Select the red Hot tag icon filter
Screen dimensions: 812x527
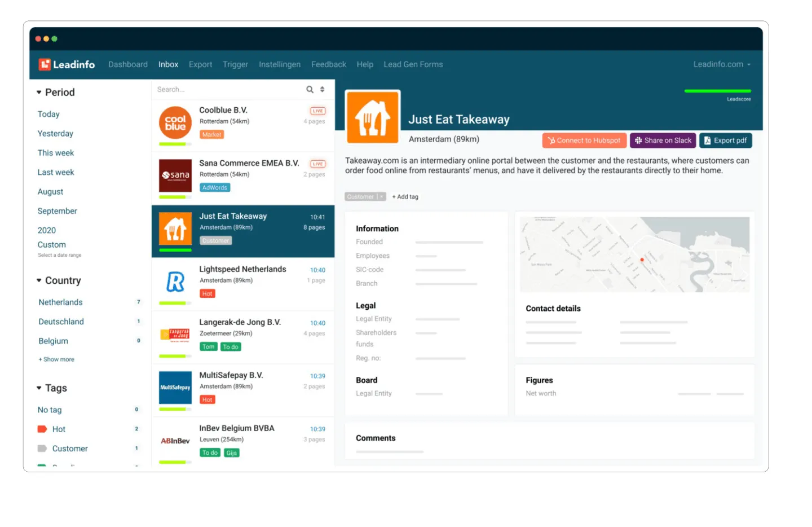(x=42, y=429)
